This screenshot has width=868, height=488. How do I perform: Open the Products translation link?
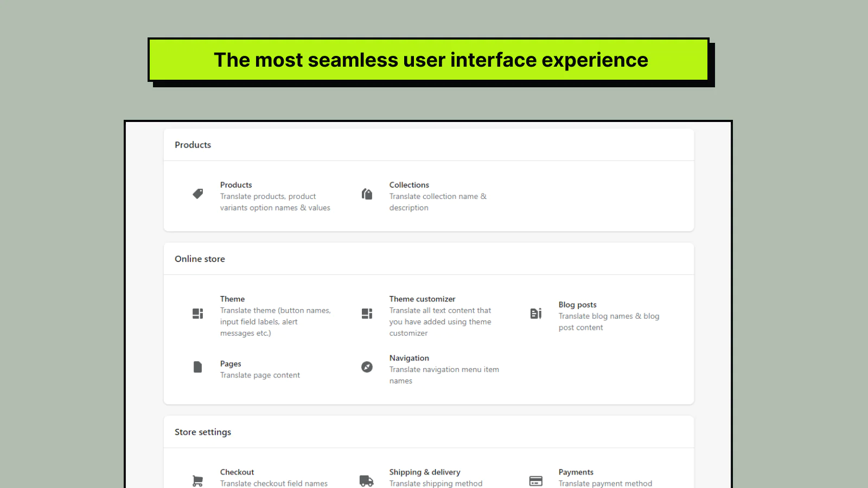(236, 185)
